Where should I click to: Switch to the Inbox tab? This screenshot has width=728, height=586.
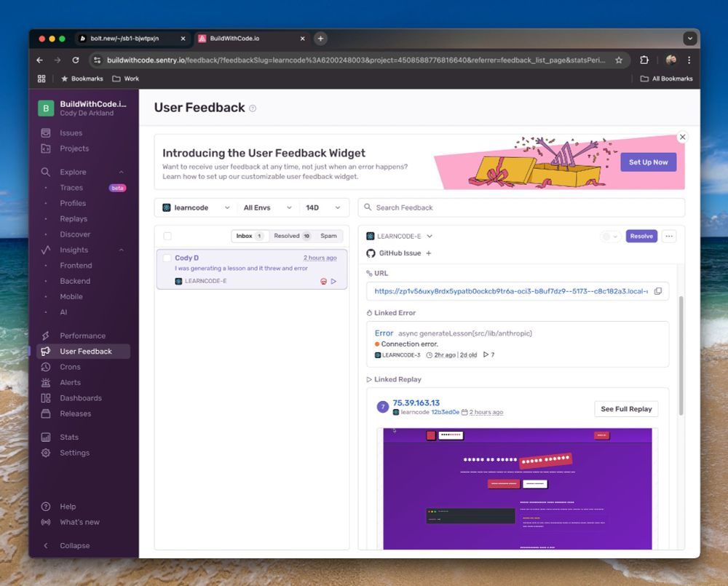point(250,236)
